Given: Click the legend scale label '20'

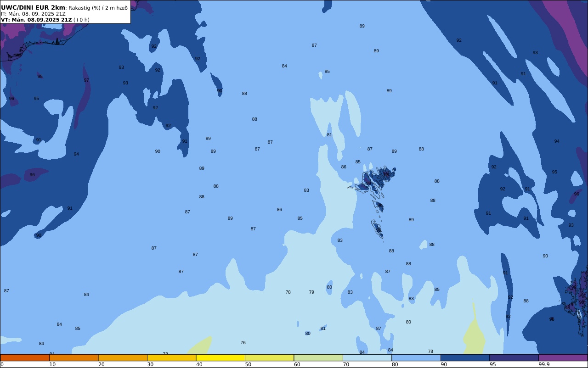Looking at the screenshot, I should 101,364.
